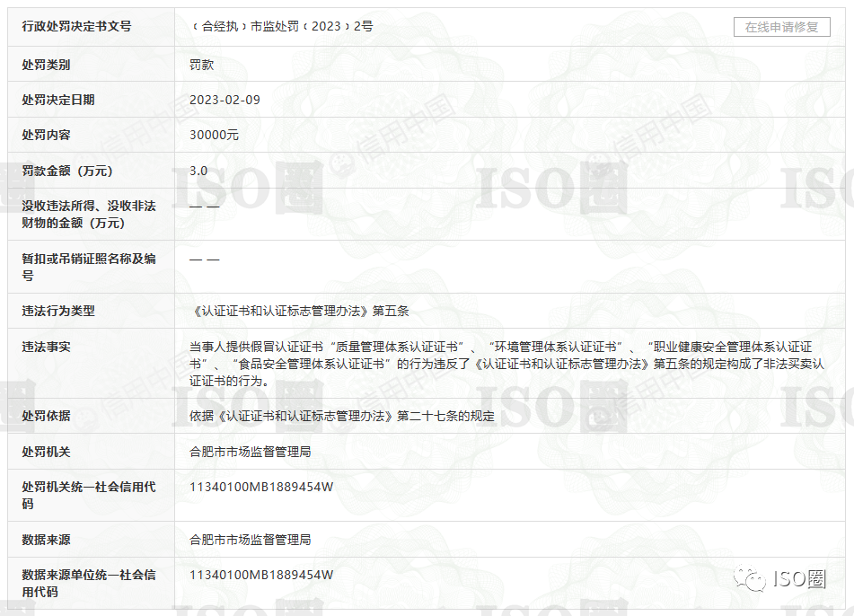Click the 在线申请修复 button

point(781,27)
